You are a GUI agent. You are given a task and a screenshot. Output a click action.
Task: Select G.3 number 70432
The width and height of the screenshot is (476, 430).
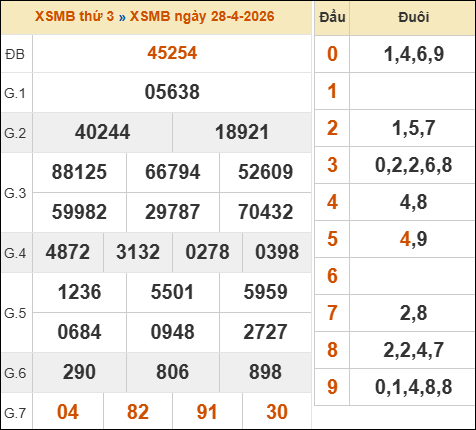(266, 212)
